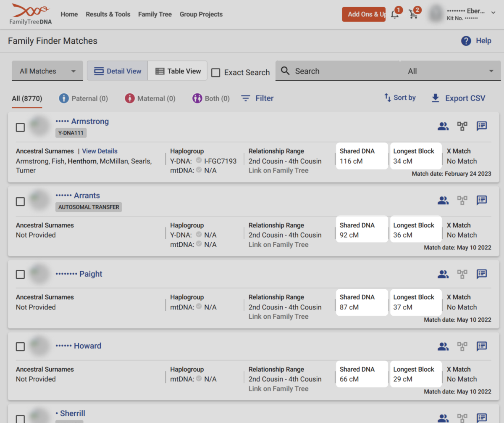This screenshot has width=504, height=423.
Task: Open notes icon for Howard
Action: (x=482, y=346)
